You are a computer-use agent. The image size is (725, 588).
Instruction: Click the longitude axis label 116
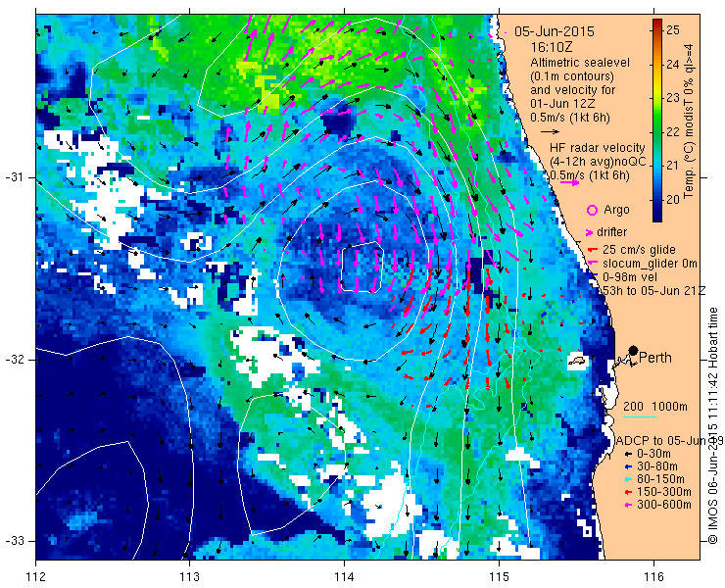click(653, 577)
